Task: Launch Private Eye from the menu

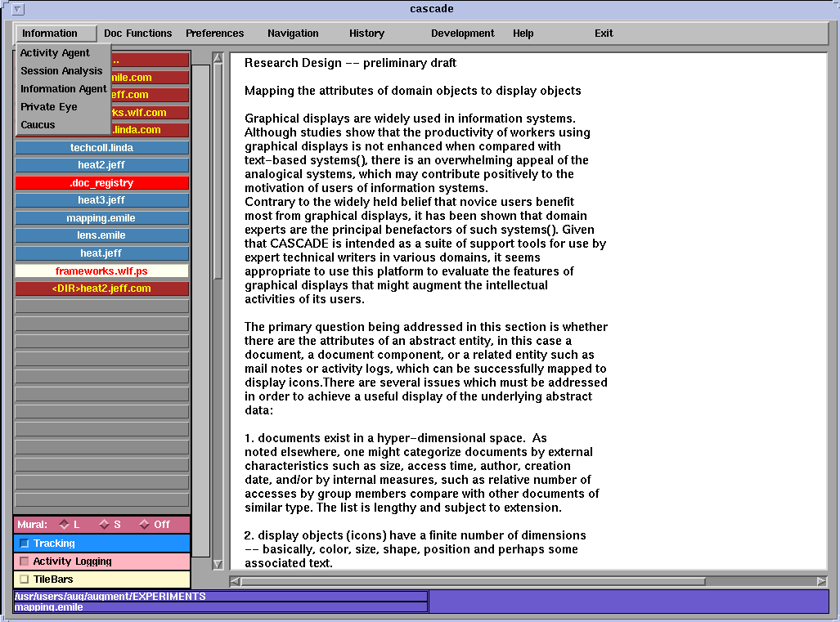Action: (x=63, y=107)
